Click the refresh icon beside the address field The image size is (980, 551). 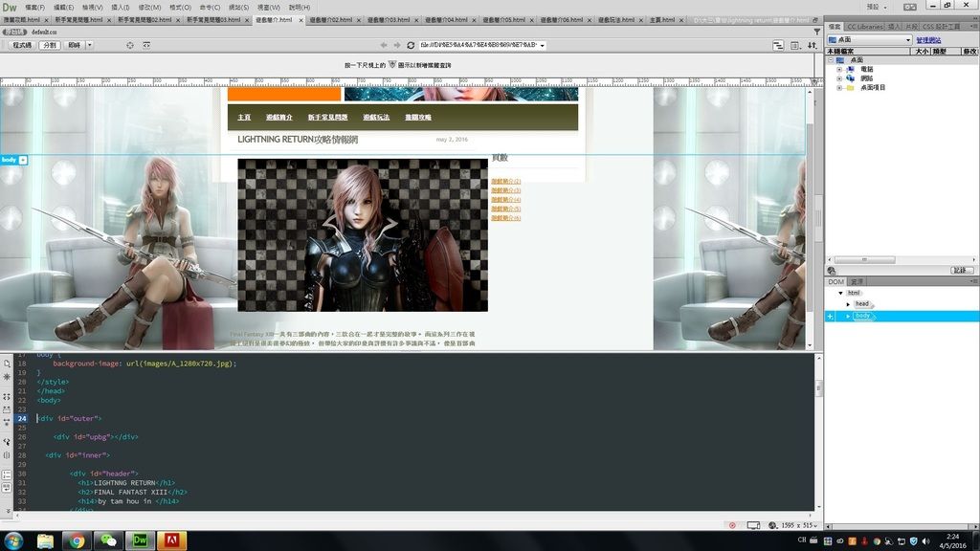click(x=411, y=45)
